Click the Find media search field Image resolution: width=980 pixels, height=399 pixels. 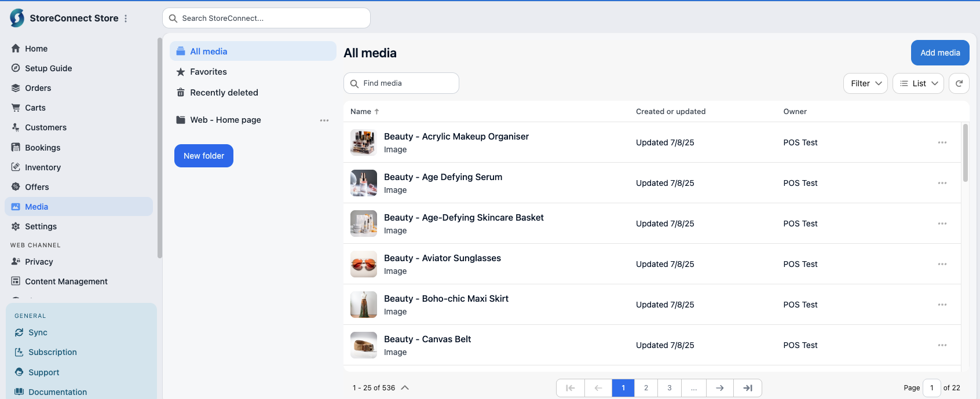pos(401,83)
